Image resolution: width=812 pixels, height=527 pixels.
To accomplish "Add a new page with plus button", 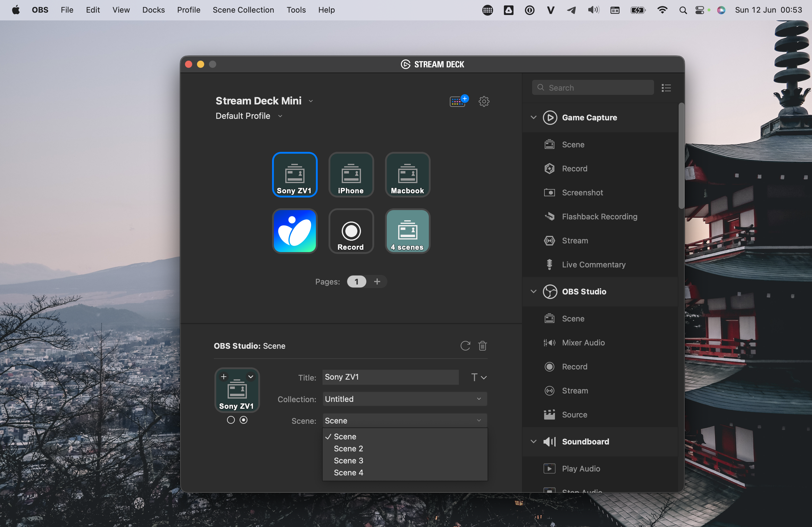I will [377, 282].
